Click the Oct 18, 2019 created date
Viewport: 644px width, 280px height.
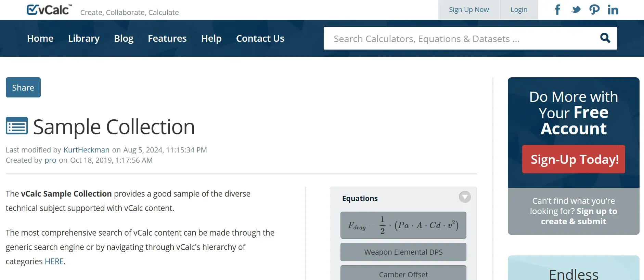[x=111, y=160]
